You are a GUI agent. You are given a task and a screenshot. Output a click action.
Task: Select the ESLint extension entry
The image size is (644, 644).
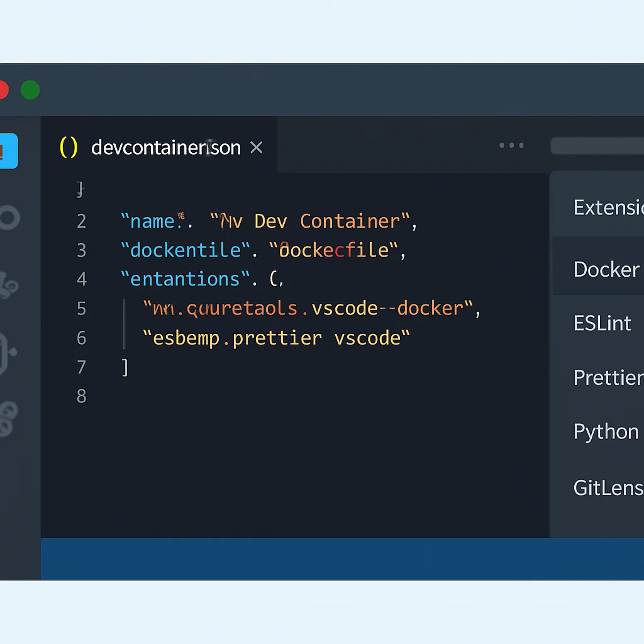tap(602, 323)
